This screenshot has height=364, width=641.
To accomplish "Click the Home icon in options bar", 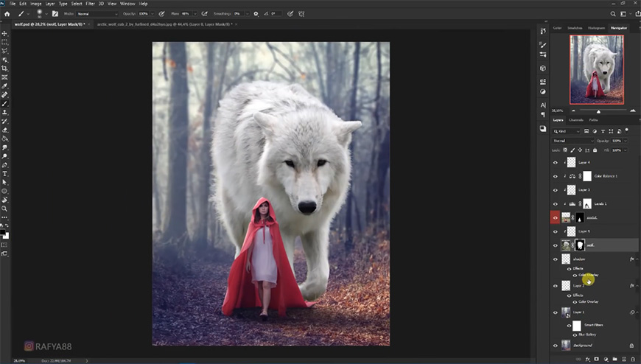I will click(7, 14).
